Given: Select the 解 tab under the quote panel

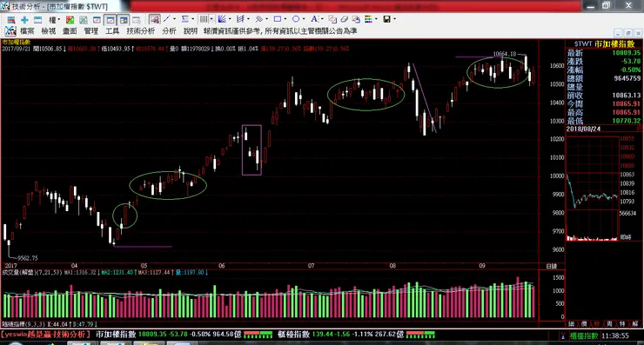Looking at the screenshot, I should point(635,324).
